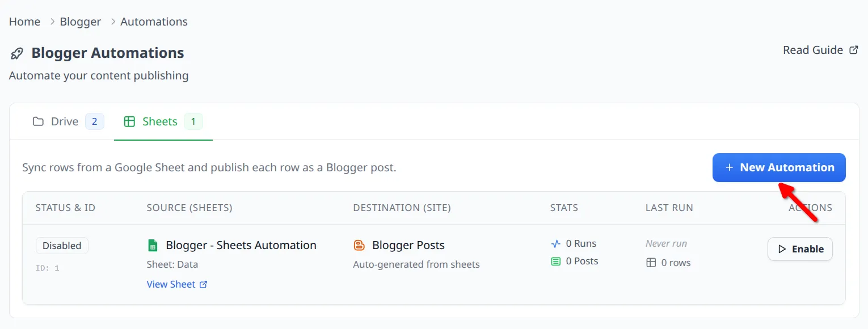Enable the Blogger Sheets automation
The width and height of the screenshot is (868, 329).
click(800, 249)
